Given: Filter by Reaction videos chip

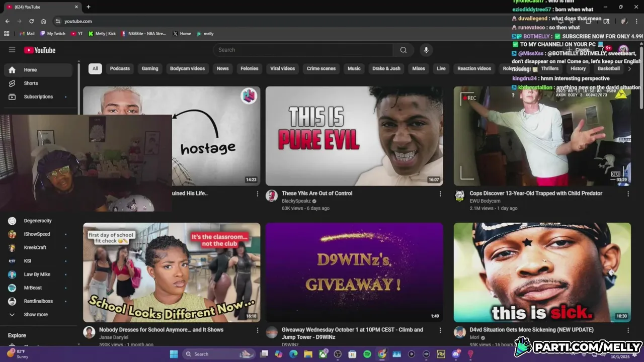Looking at the screenshot, I should [474, 68].
